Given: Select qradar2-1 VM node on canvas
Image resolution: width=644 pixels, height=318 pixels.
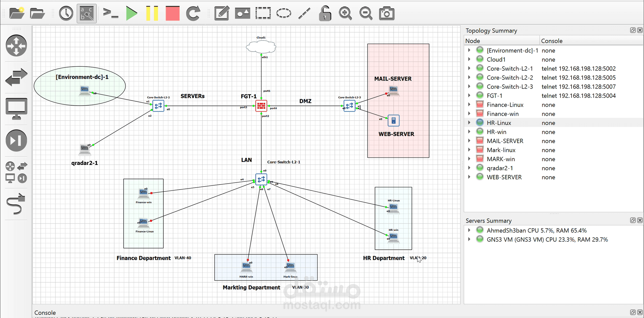Looking at the screenshot, I should click(85, 150).
